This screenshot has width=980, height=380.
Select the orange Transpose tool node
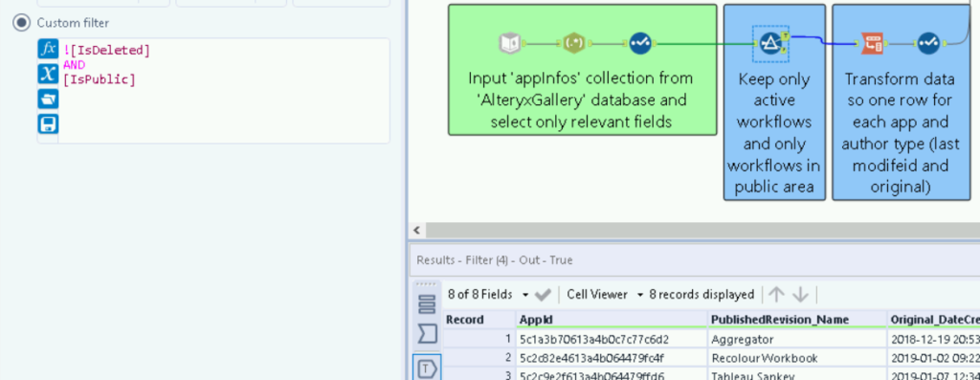coord(872,43)
